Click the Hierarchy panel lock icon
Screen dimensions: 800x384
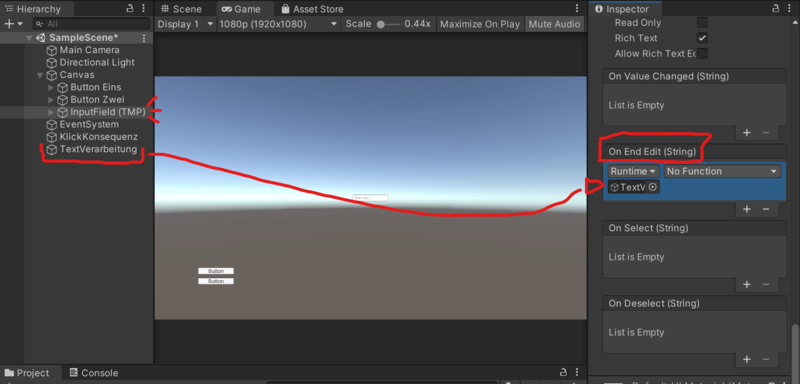pyautogui.click(x=131, y=8)
